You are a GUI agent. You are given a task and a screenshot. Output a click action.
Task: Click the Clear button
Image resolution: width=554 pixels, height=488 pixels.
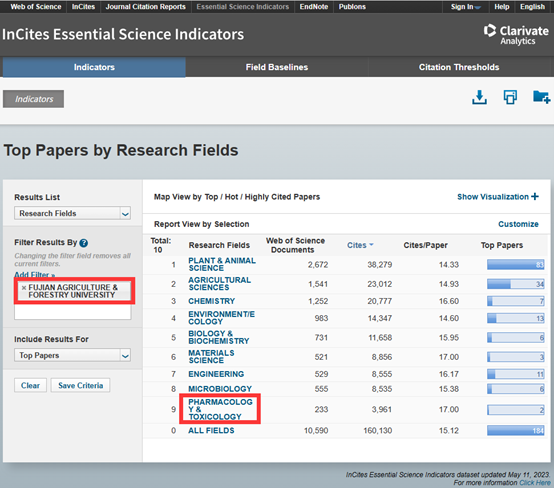click(x=30, y=386)
